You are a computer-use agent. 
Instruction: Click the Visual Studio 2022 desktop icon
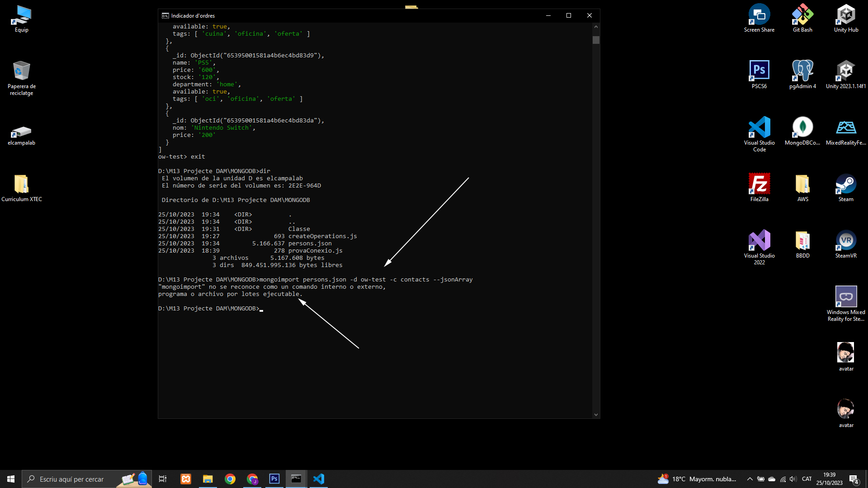pos(759,247)
